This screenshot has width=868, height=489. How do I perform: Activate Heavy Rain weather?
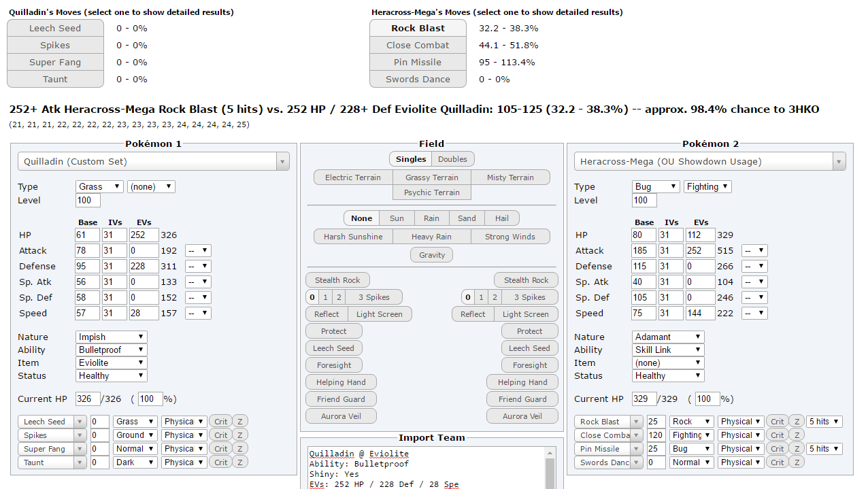click(432, 237)
